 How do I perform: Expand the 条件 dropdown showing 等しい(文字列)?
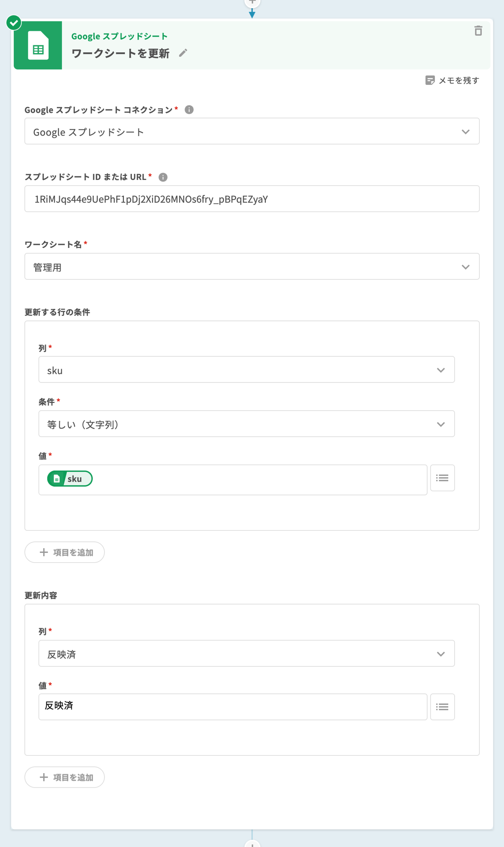[246, 424]
